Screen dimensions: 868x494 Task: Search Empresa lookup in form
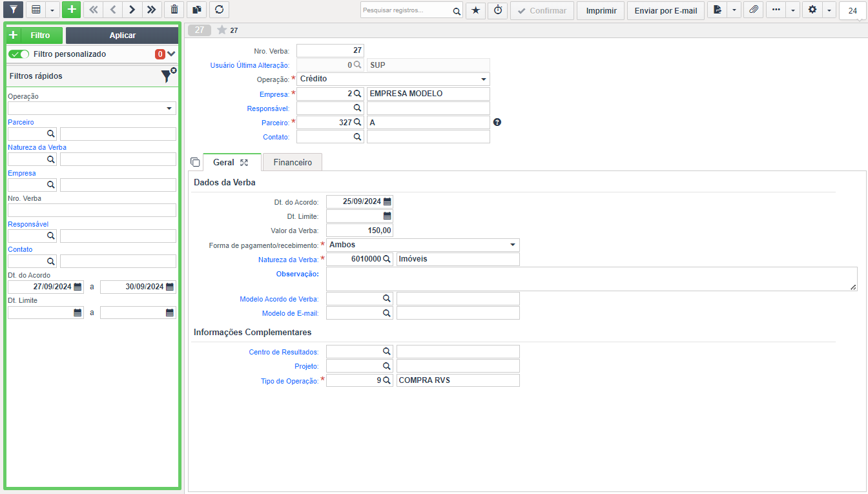[357, 94]
